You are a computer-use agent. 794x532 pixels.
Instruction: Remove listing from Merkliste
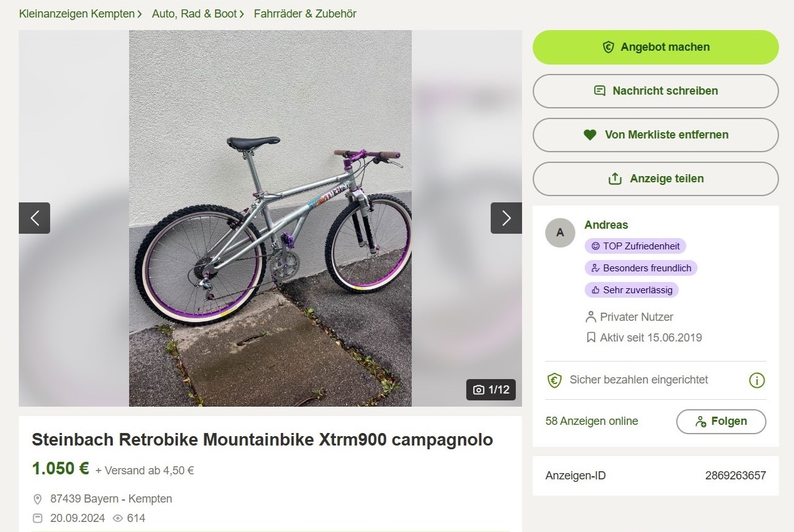(656, 135)
